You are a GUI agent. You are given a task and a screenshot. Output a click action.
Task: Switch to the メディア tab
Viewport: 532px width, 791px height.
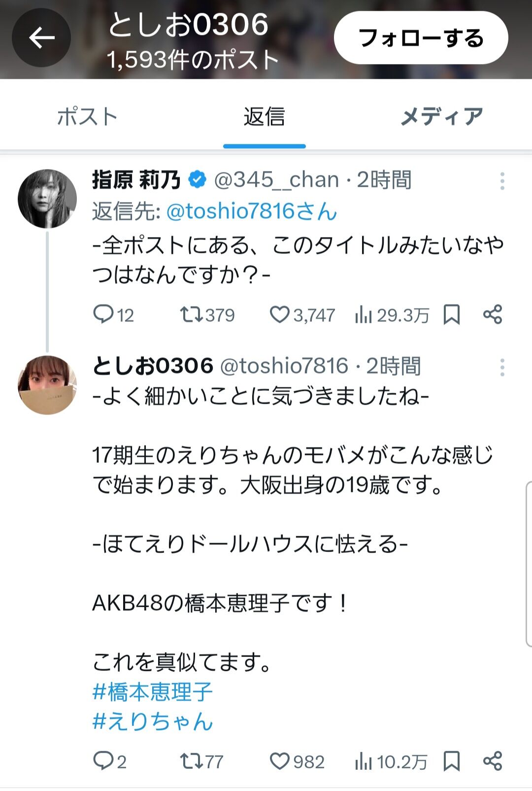[442, 116]
